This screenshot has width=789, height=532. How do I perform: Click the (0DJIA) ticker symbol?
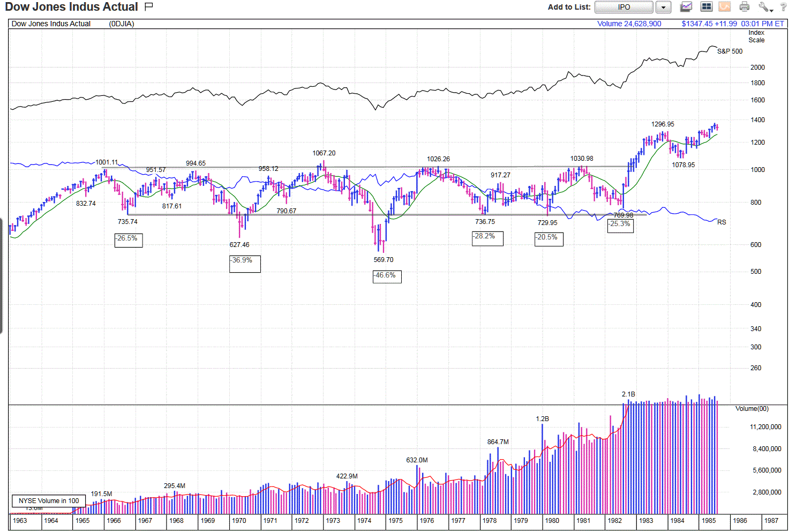(122, 24)
